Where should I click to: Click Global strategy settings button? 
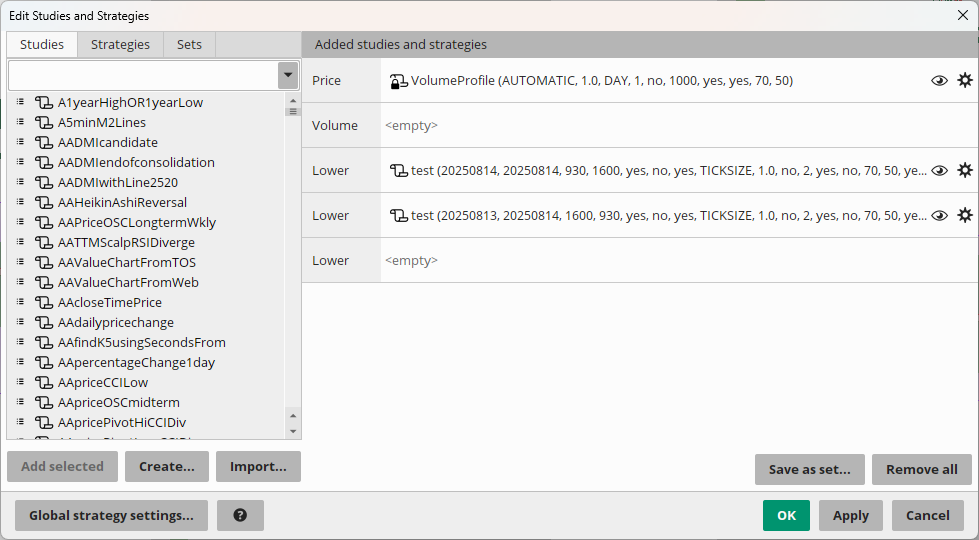[x=111, y=516]
